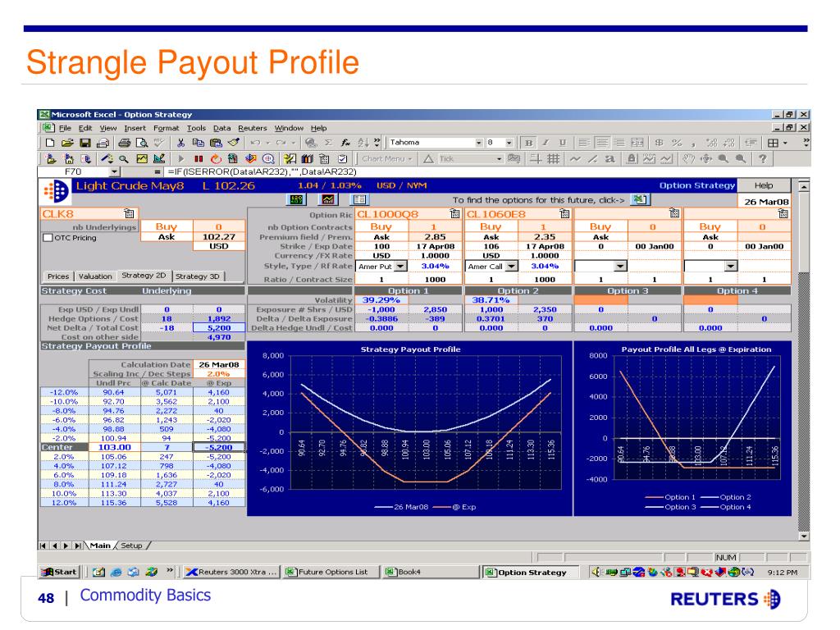Click the Help button beside Option Strategy
Image resolution: width=840 pixels, height=630 pixels.
pyautogui.click(x=764, y=185)
